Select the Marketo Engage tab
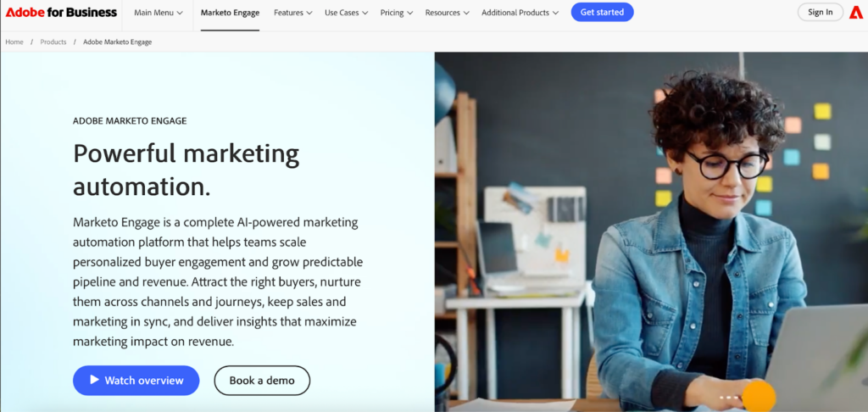The height and width of the screenshot is (412, 868). [x=230, y=12]
